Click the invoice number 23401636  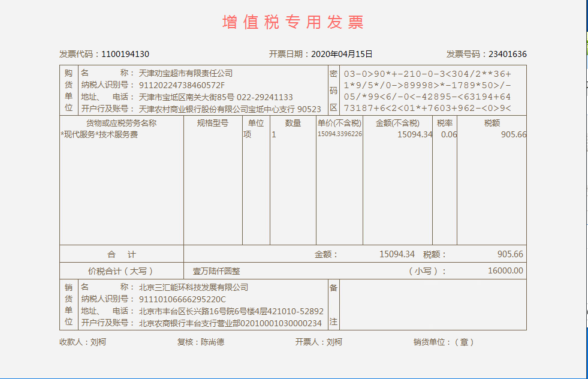click(x=507, y=54)
